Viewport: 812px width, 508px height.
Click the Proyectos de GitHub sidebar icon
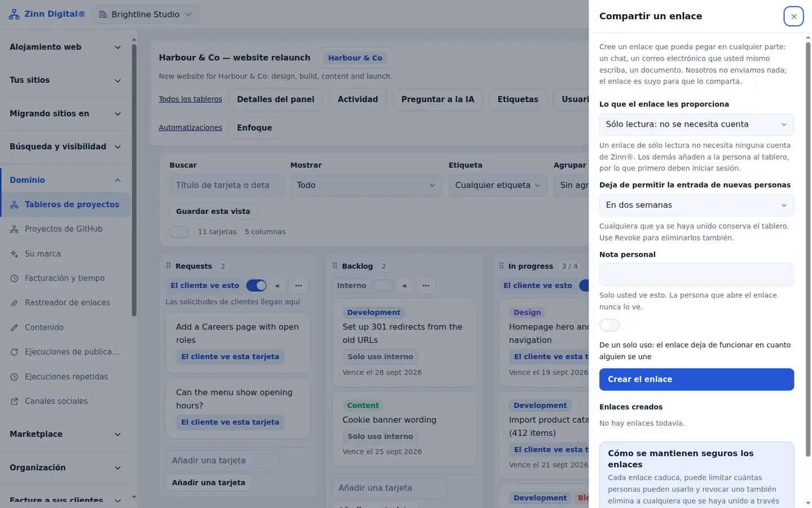(x=14, y=229)
